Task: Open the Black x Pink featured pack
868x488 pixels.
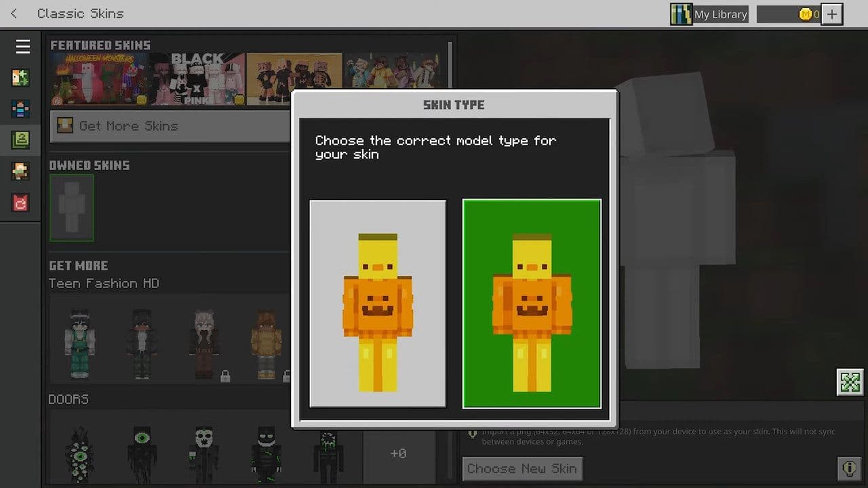Action: (197, 79)
